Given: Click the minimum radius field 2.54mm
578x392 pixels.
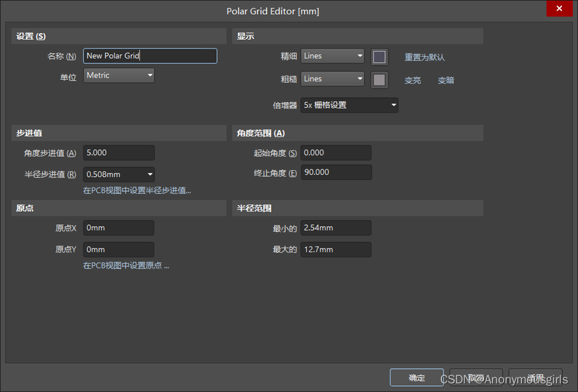Looking at the screenshot, I should point(336,228).
